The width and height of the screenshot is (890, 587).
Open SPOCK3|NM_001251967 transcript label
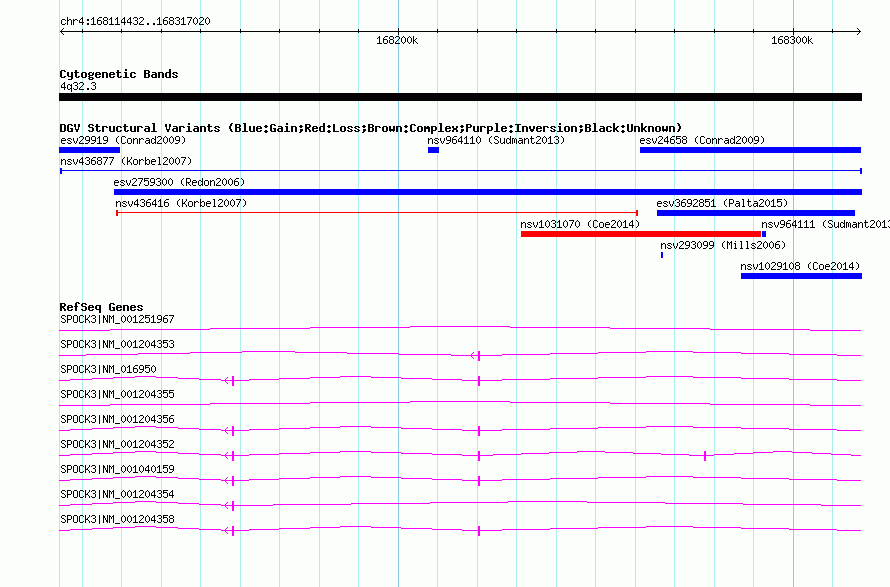(x=117, y=320)
